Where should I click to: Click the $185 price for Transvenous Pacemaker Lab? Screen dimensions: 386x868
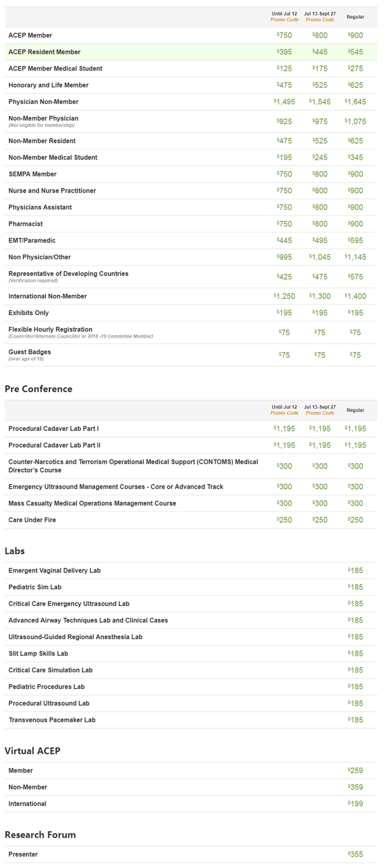(x=355, y=721)
